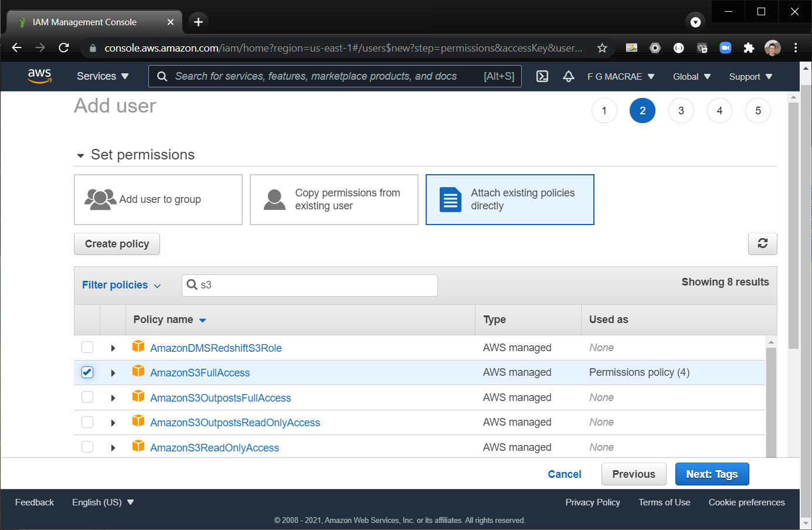Click the browser reload icon
This screenshot has width=812, height=530.
(64, 47)
